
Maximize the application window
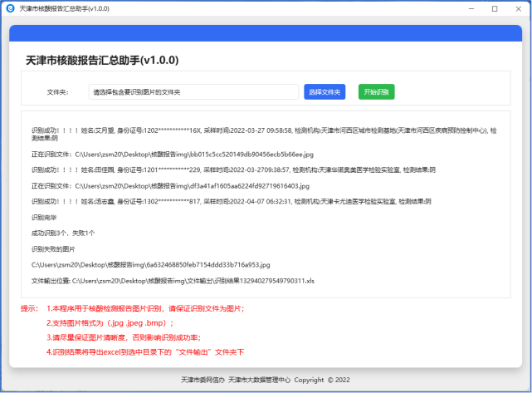(x=495, y=8)
